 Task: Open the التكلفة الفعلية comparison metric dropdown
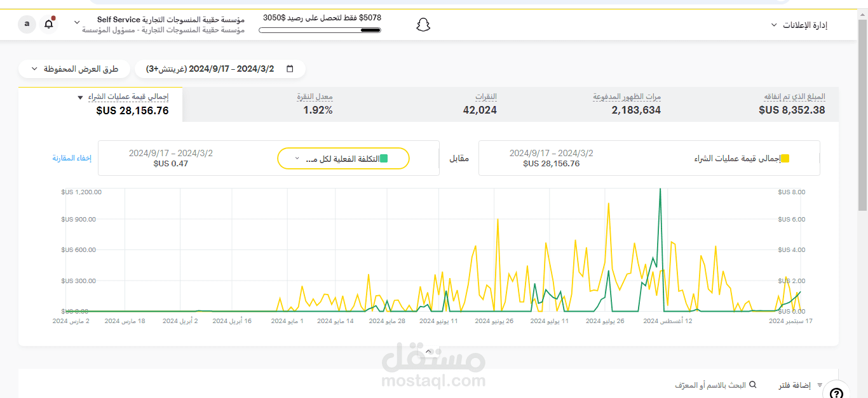click(343, 159)
